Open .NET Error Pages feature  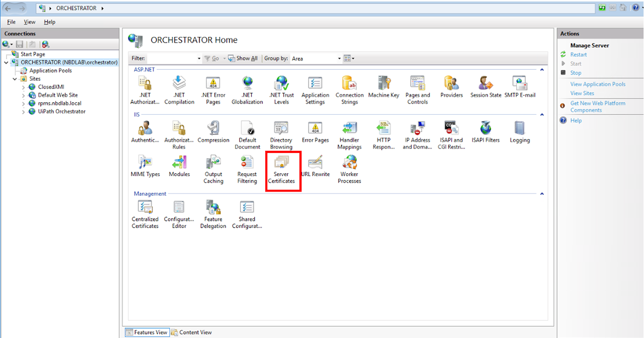[213, 90]
